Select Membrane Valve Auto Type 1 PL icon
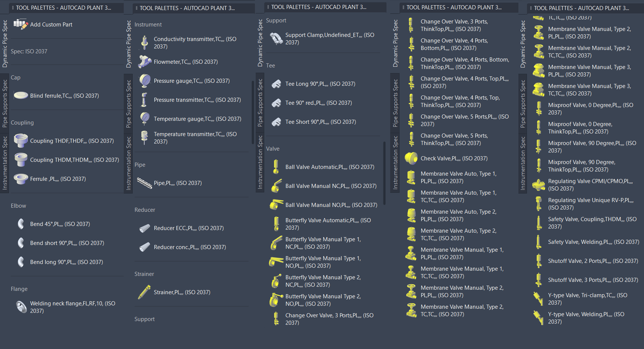 coord(411,177)
